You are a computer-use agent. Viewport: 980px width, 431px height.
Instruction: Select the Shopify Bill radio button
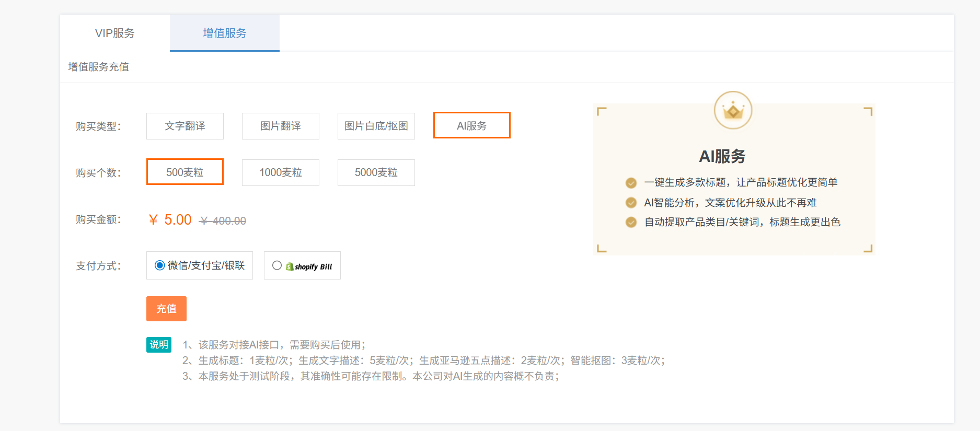tap(277, 265)
